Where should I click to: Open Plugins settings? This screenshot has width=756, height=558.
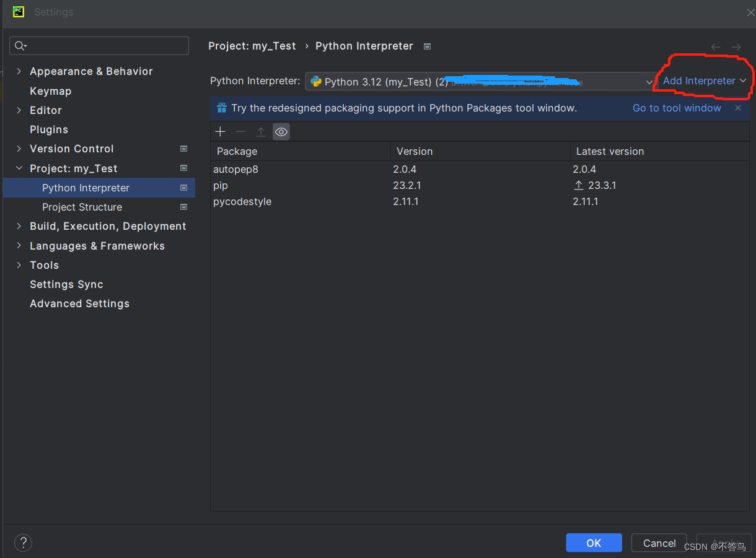click(49, 129)
